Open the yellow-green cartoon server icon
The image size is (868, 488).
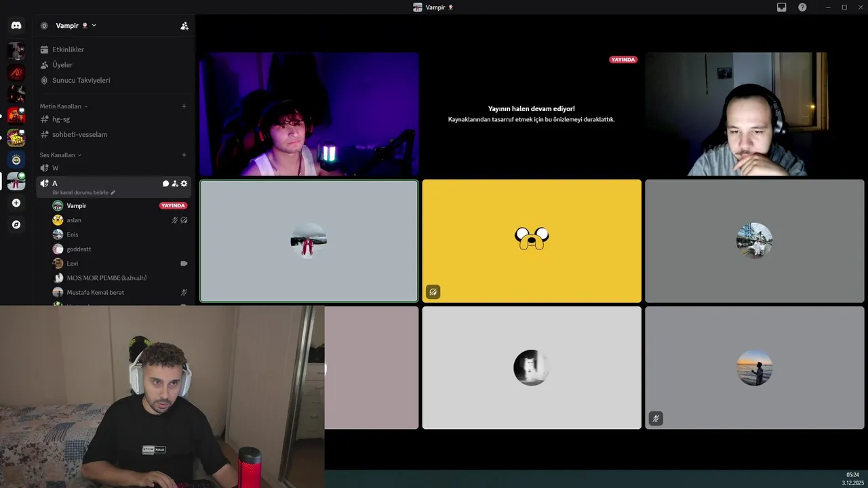[16, 138]
